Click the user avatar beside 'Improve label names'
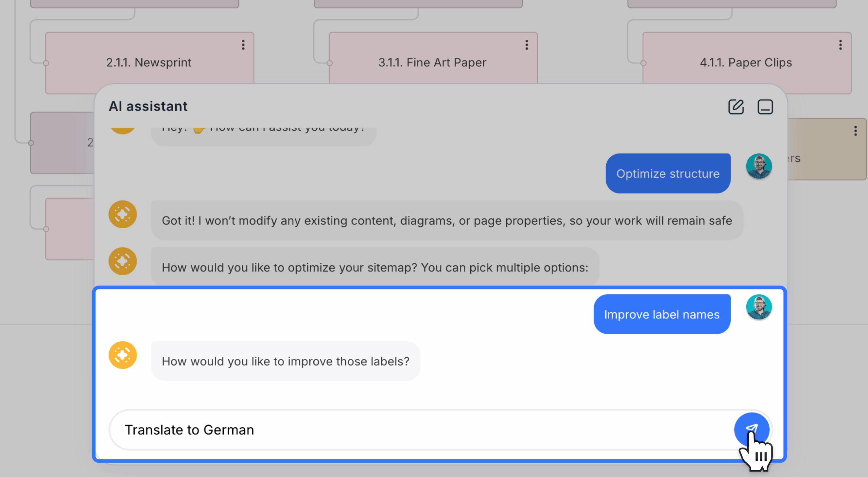The height and width of the screenshot is (477, 868). (x=759, y=307)
